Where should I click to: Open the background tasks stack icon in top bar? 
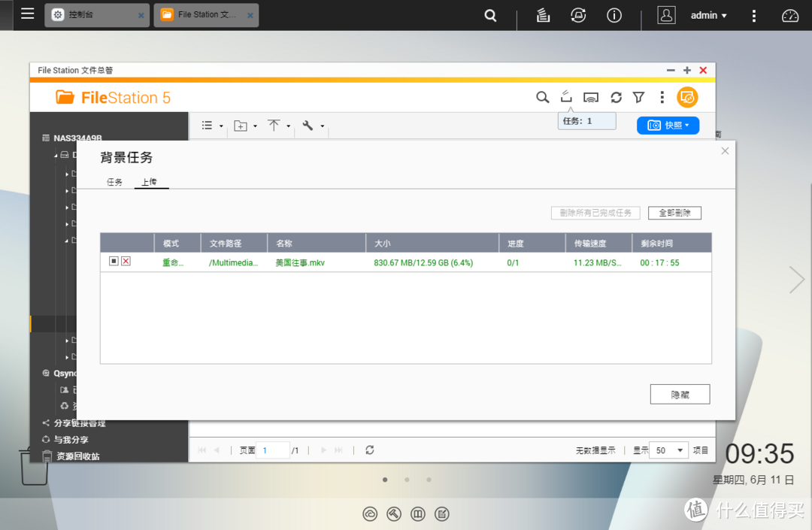click(x=543, y=16)
